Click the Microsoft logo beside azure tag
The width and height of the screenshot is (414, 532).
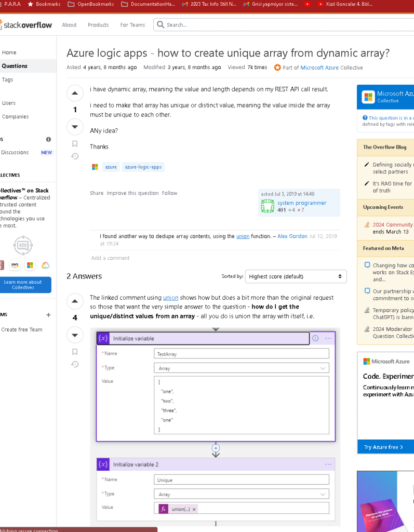tap(95, 167)
